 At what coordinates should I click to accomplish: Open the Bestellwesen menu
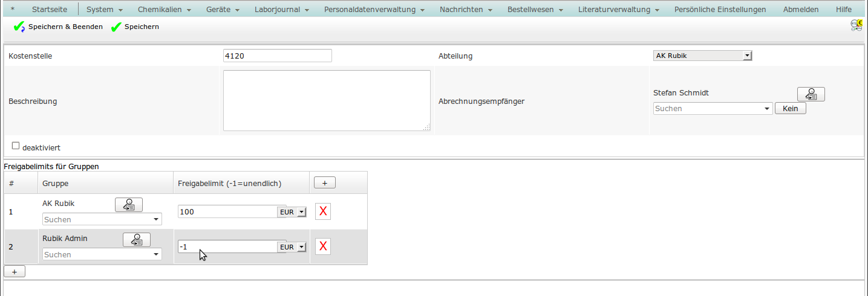pyautogui.click(x=535, y=10)
